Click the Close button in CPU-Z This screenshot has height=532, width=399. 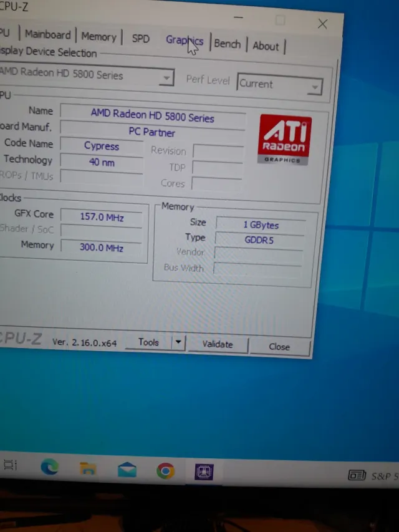(279, 347)
